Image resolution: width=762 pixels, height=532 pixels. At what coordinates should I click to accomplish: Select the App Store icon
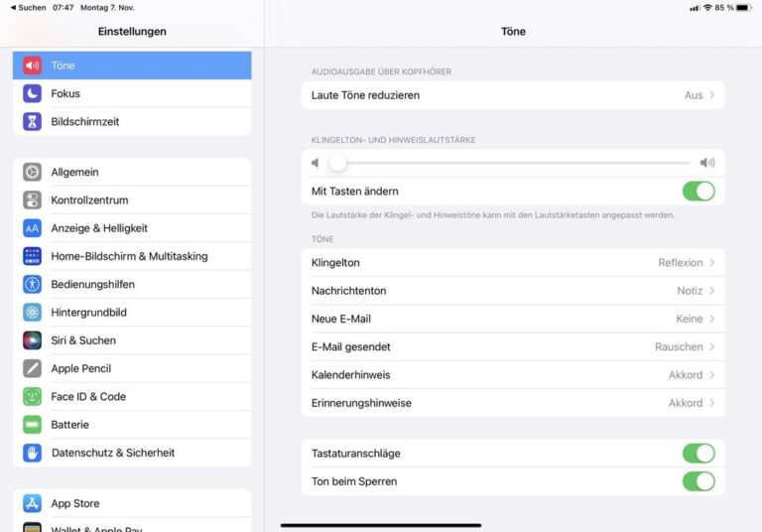[x=33, y=503]
